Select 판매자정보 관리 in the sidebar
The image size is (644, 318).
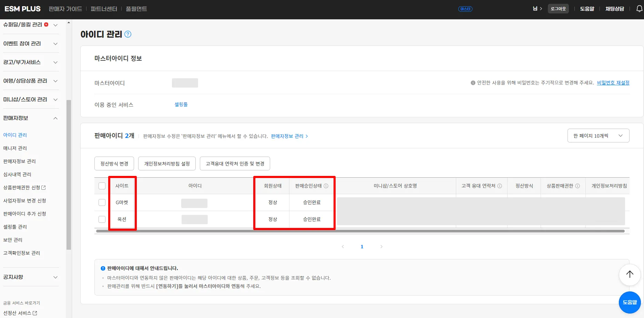[20, 161]
